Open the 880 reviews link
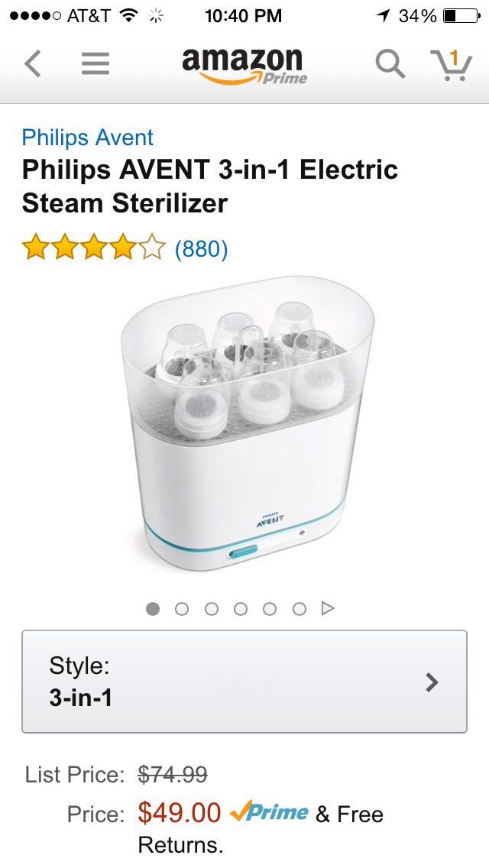Screen dimensions: 489x868 click(x=201, y=248)
